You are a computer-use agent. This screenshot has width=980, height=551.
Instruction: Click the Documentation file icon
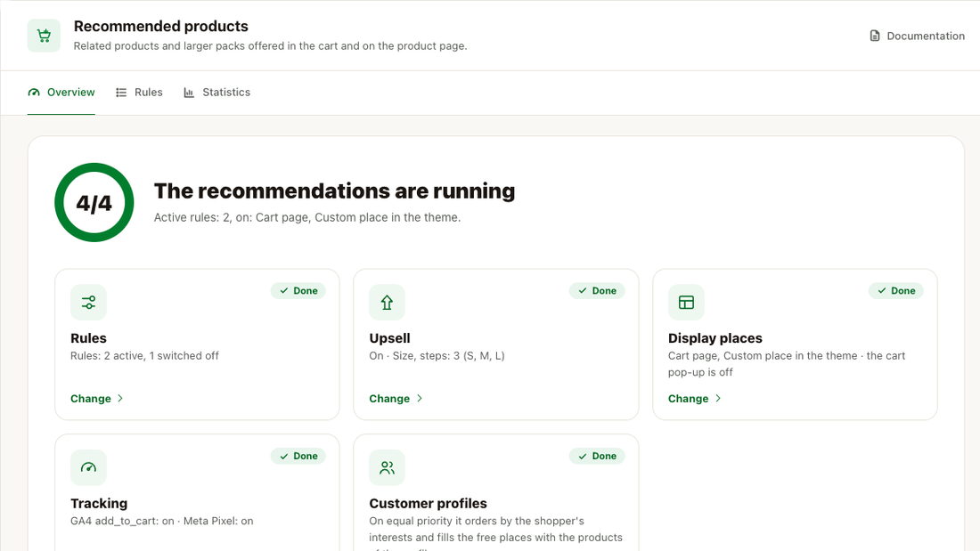click(x=875, y=36)
